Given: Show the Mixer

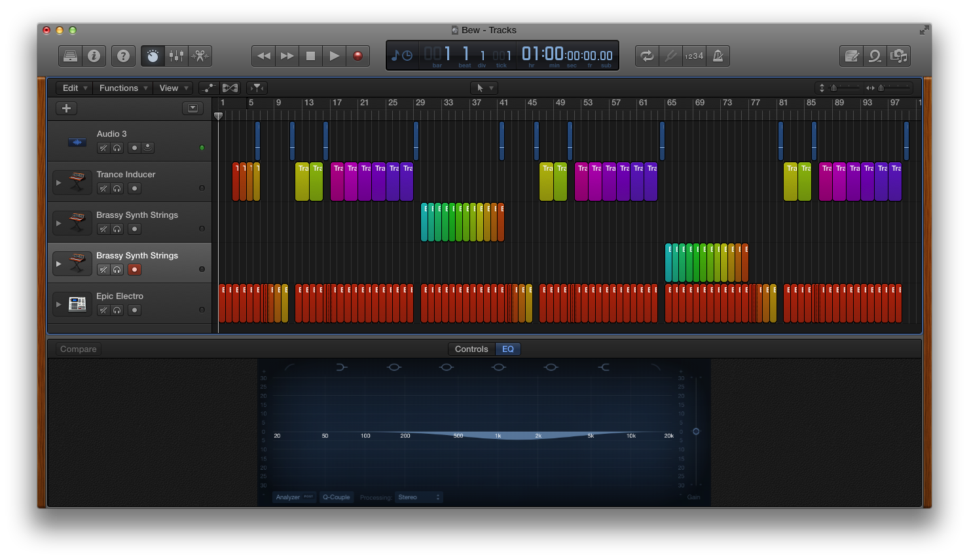Looking at the screenshot, I should click(176, 56).
